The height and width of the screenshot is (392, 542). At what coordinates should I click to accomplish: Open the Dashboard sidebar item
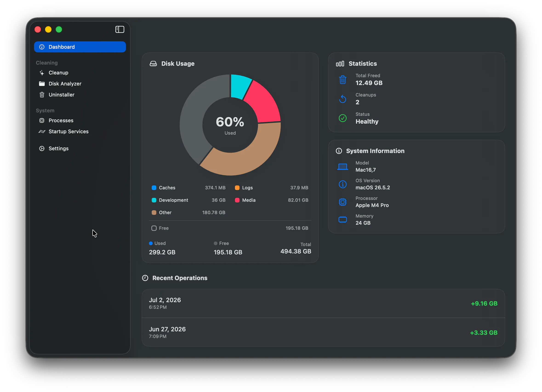(x=80, y=47)
